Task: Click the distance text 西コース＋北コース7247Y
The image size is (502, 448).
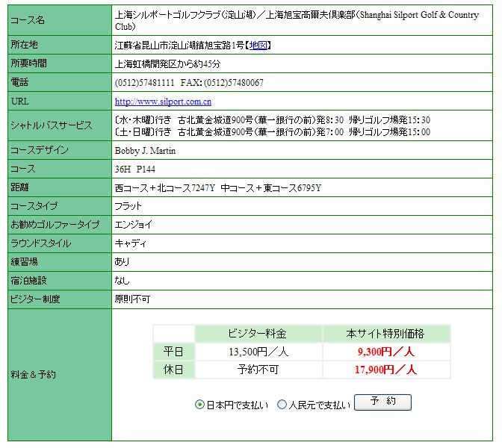Action: coord(165,188)
